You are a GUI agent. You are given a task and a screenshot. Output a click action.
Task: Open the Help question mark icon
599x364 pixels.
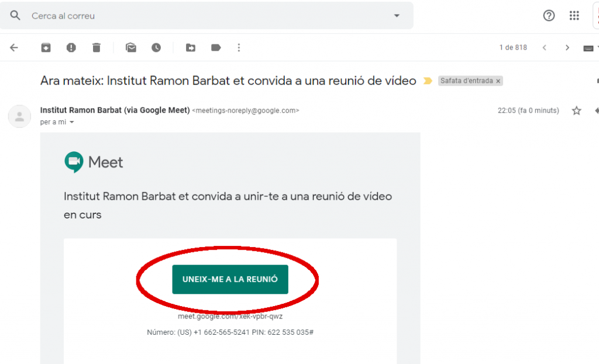pyautogui.click(x=549, y=16)
